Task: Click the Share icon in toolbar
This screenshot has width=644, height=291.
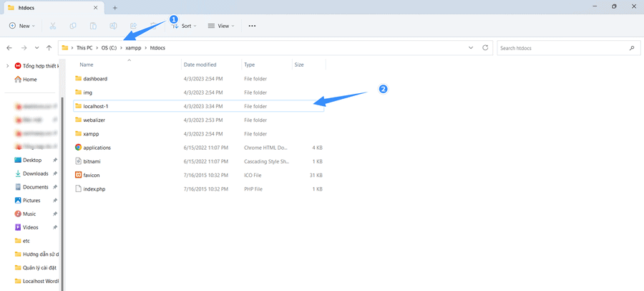Action: click(x=133, y=26)
